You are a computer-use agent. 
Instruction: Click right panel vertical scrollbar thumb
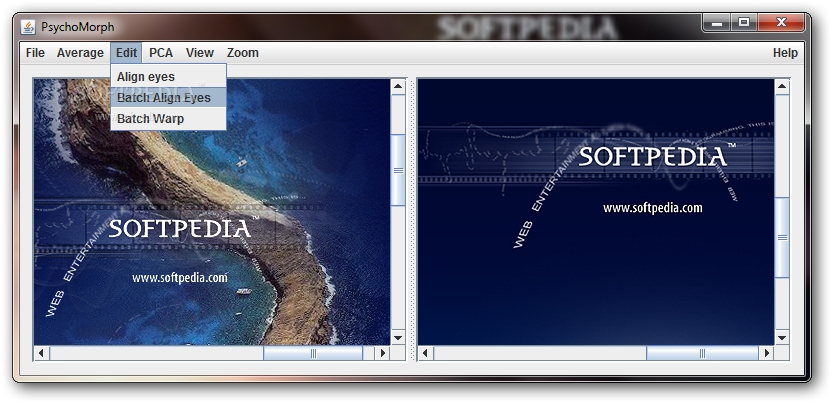782,238
